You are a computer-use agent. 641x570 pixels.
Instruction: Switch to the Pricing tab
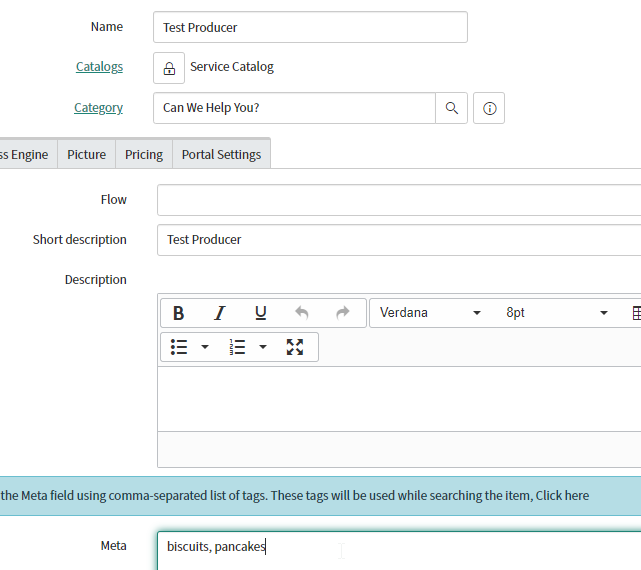click(x=144, y=155)
